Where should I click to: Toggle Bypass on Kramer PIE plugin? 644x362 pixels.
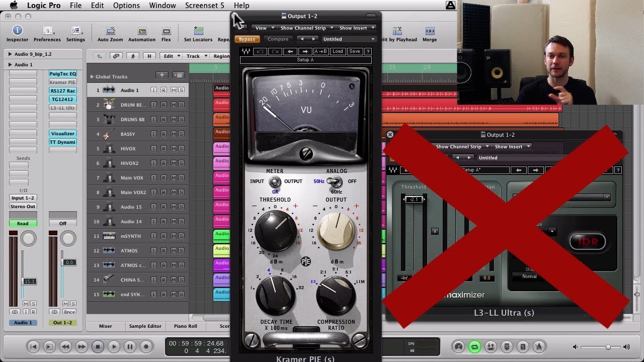pos(247,39)
